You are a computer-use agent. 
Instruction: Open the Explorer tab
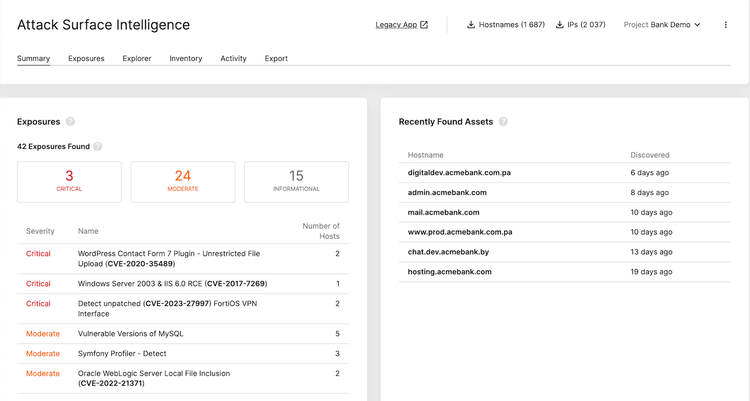[x=137, y=59]
